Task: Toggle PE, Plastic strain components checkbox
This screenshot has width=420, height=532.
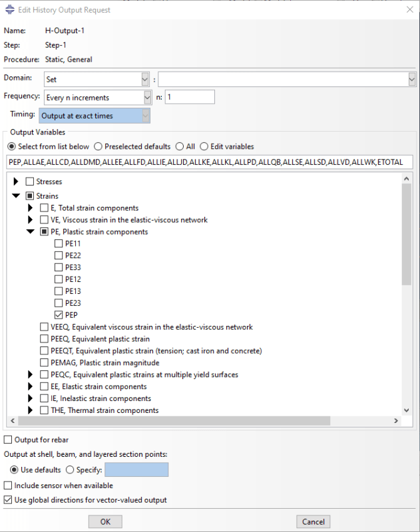Action: (x=44, y=231)
